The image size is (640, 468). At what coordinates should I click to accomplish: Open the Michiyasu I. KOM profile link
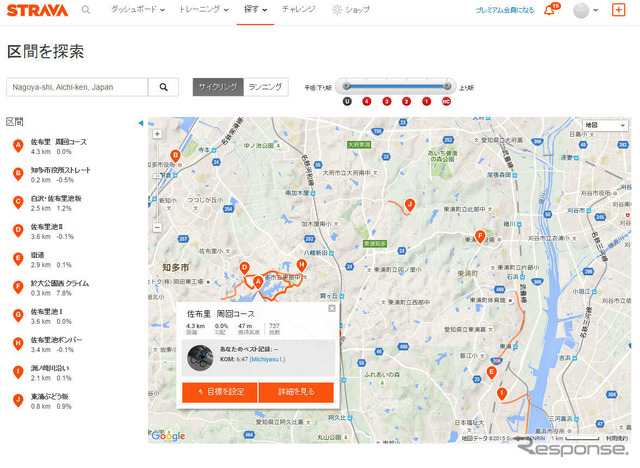pos(267,359)
